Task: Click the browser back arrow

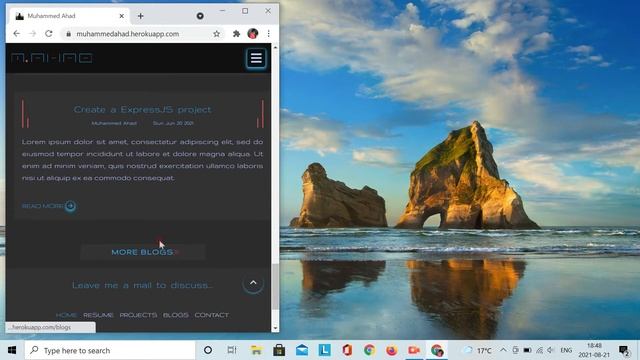Action: [16, 33]
